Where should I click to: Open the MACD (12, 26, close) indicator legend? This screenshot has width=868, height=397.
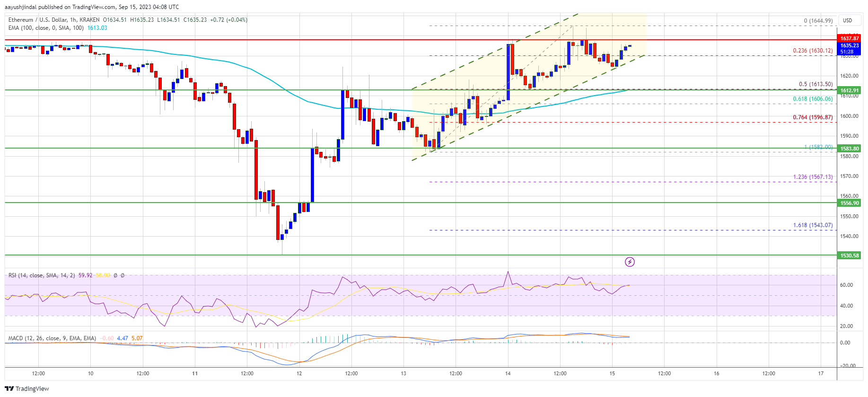[52, 338]
